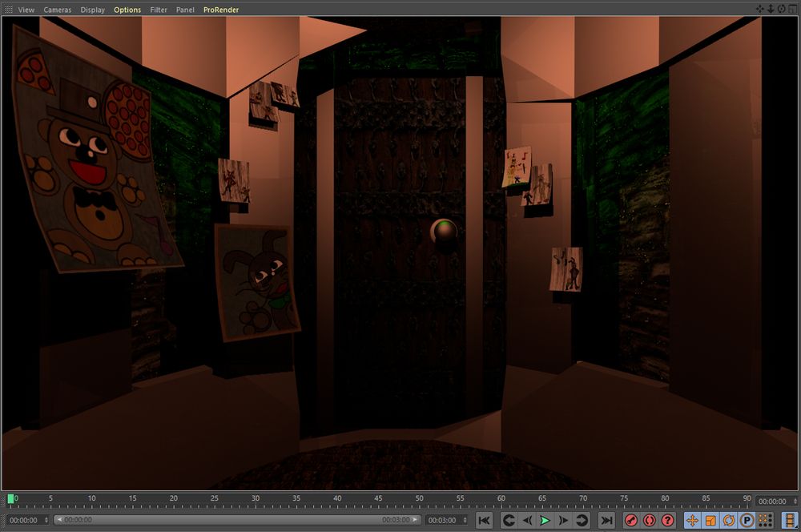Click the timeline preview range bar
The height and width of the screenshot is (532, 801).
coord(238,520)
